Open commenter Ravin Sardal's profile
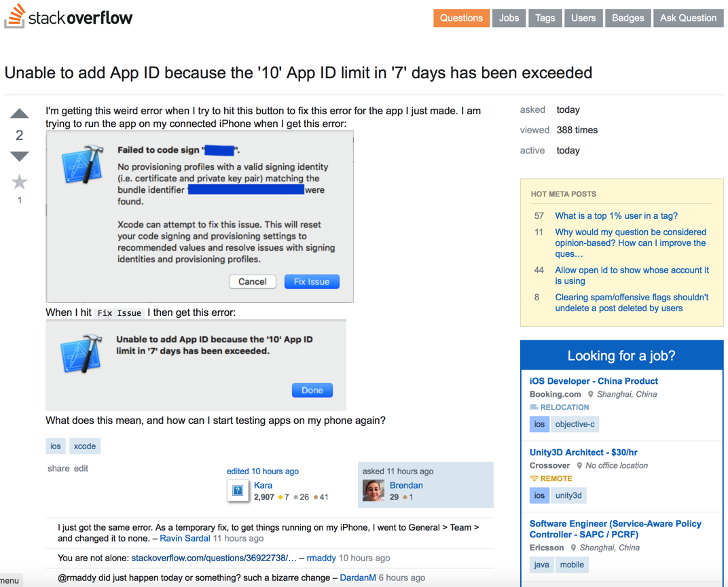This screenshot has height=587, width=728. coord(185,538)
